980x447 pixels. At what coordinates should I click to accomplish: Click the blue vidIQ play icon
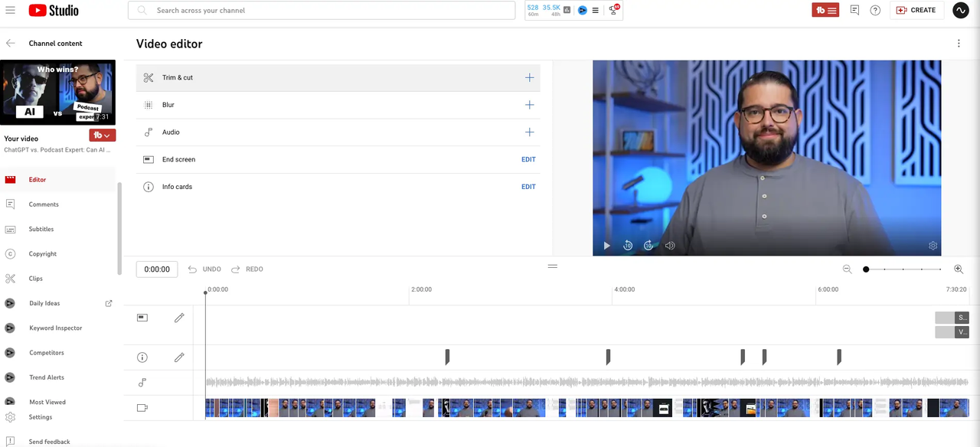tap(583, 10)
